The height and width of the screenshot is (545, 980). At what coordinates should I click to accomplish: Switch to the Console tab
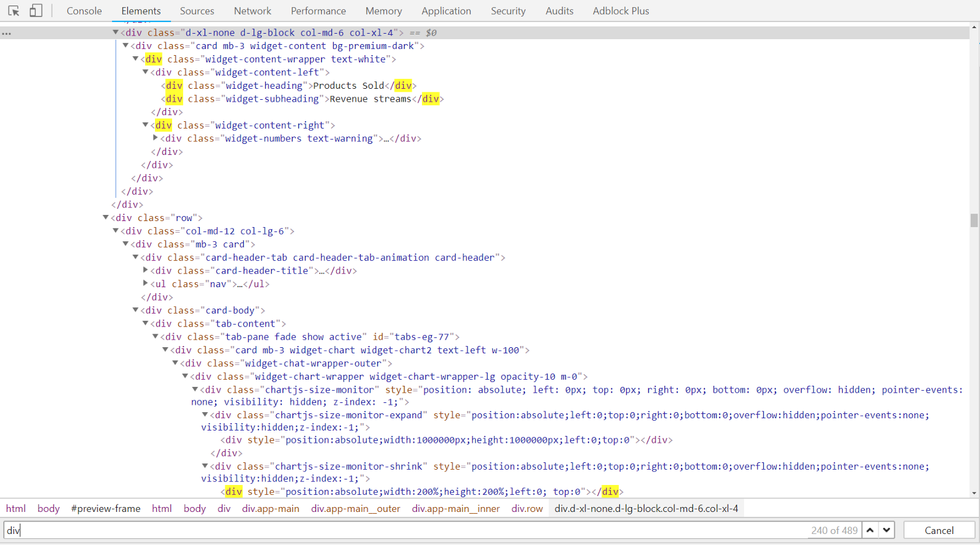click(84, 11)
